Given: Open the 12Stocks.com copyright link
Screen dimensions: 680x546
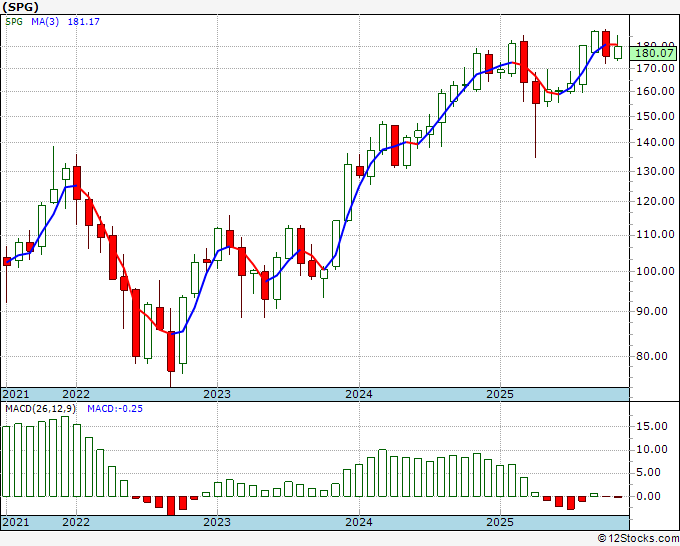Looking at the screenshot, I should [638, 539].
